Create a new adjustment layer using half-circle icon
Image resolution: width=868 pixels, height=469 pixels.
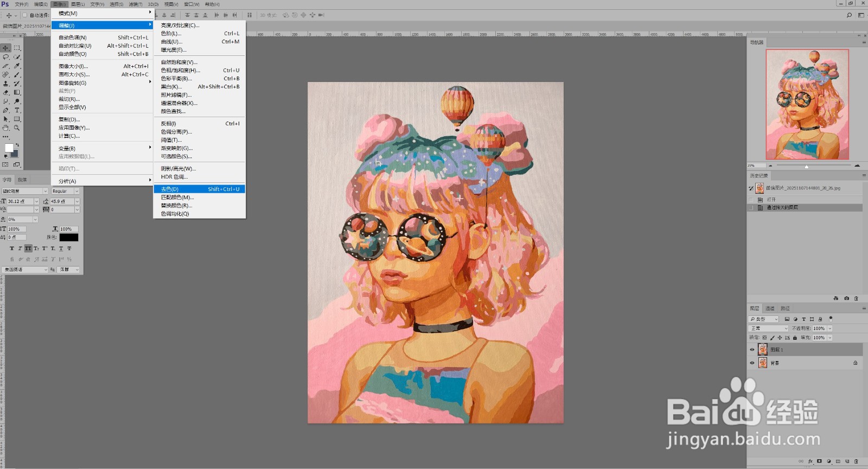[x=829, y=461]
